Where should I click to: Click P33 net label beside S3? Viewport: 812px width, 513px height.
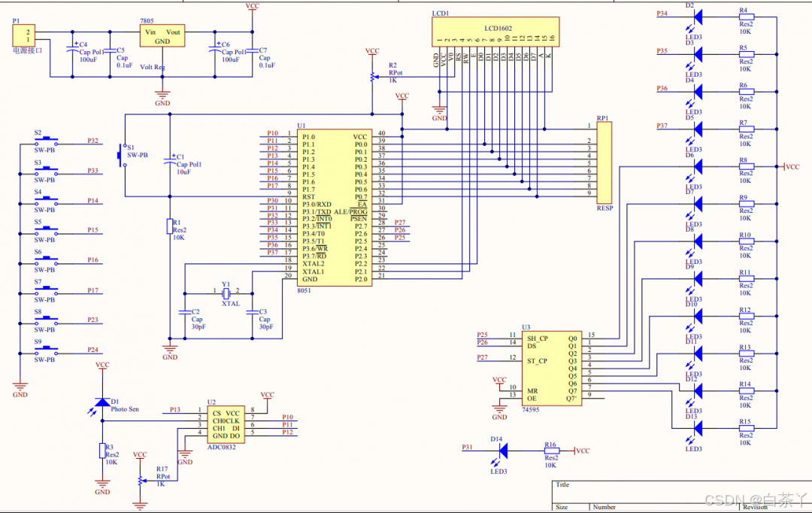click(x=92, y=171)
